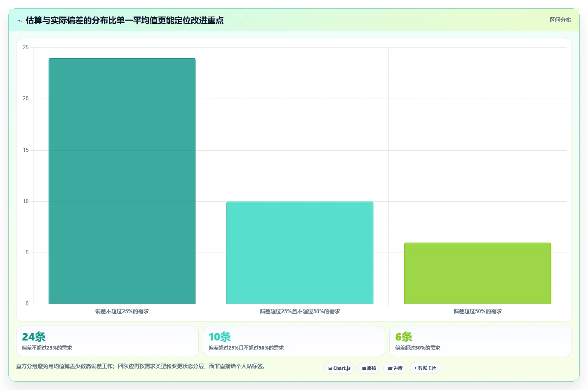Click y-axis tick value 10
The height and width of the screenshot is (390, 588).
point(26,201)
